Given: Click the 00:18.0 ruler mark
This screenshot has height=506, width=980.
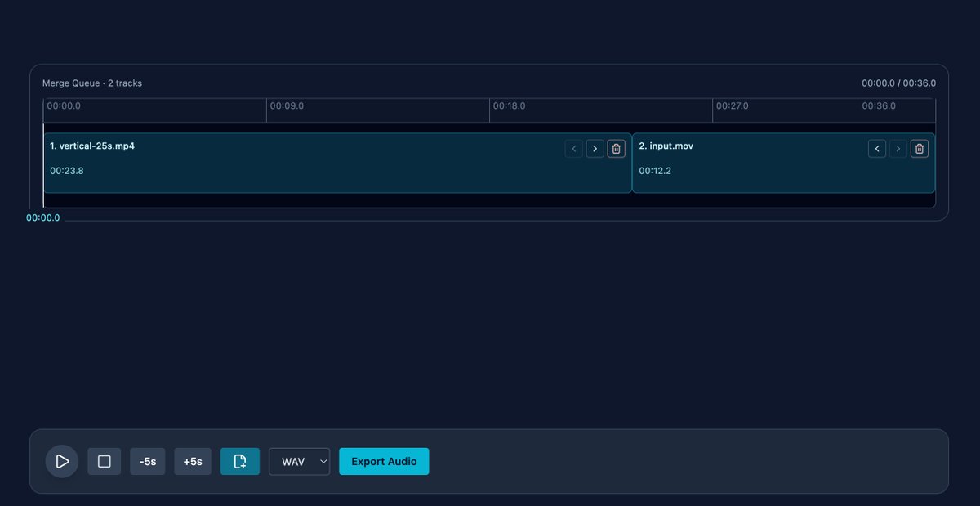Looking at the screenshot, I should pos(509,106).
